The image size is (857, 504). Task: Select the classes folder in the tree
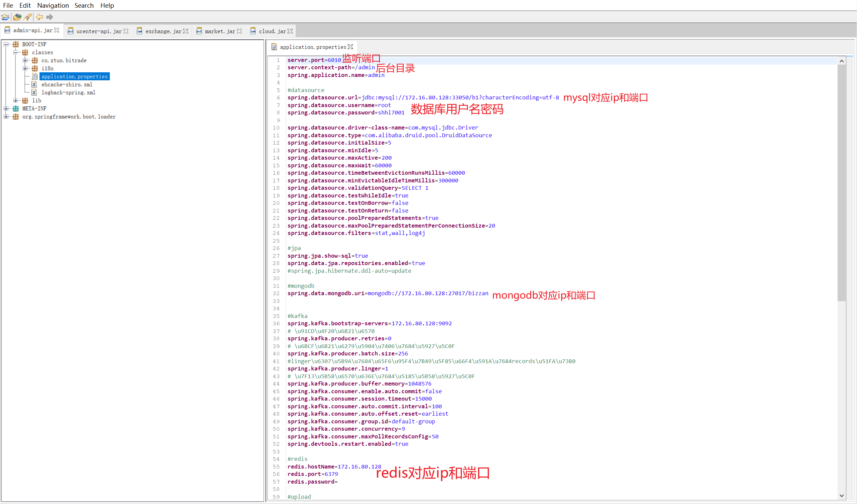[x=43, y=52]
